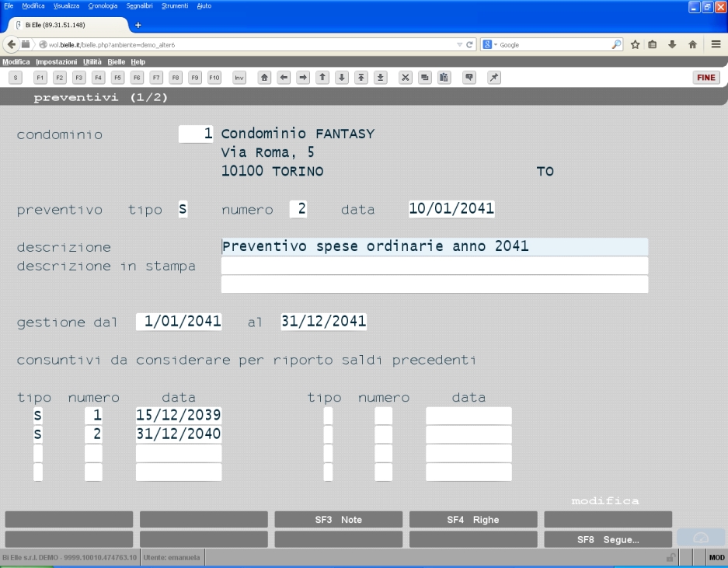
Task: Click the F1 function key button
Action: [40, 78]
